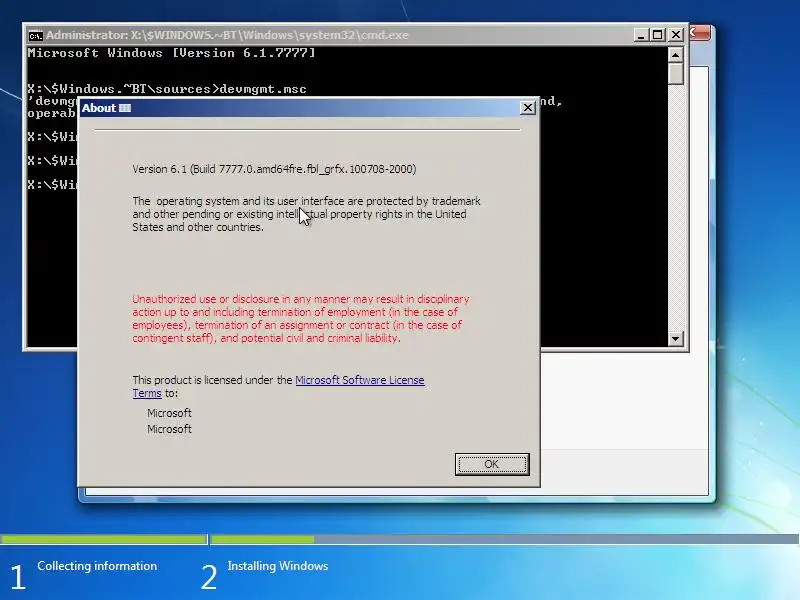Click the cmd window scroll down arrow
The height and width of the screenshot is (600, 800).
676,338
